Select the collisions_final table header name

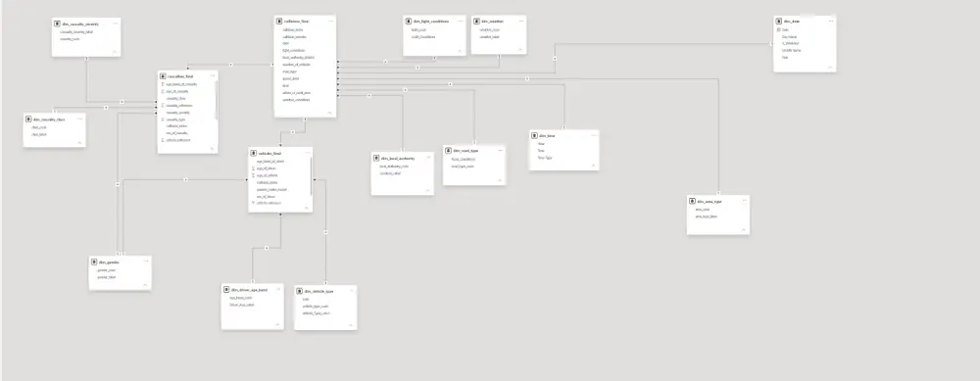pos(296,22)
